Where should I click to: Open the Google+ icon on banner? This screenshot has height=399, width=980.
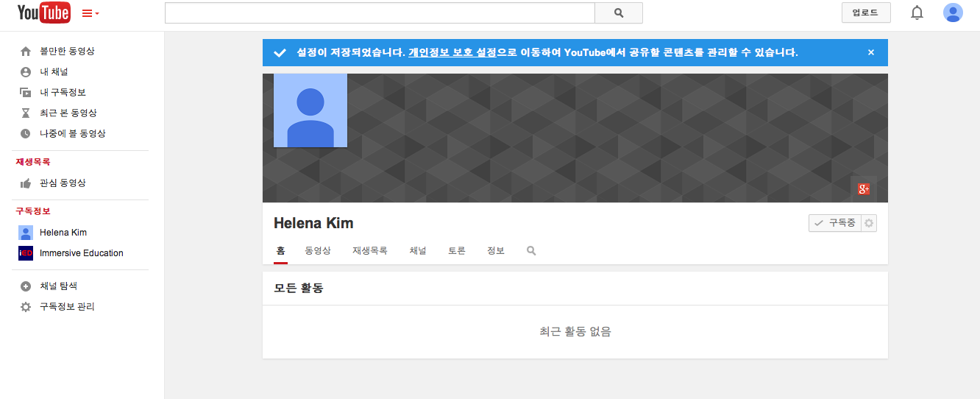point(864,189)
